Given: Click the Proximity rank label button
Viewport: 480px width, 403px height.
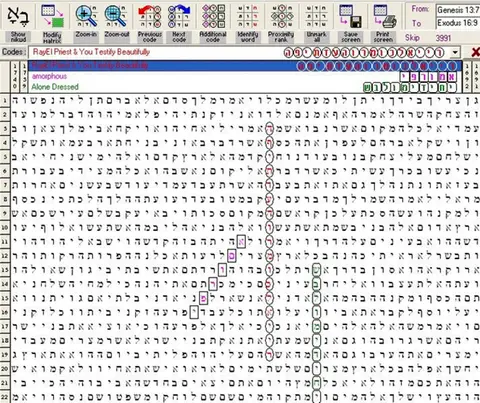Looking at the screenshot, I should 281,37.
